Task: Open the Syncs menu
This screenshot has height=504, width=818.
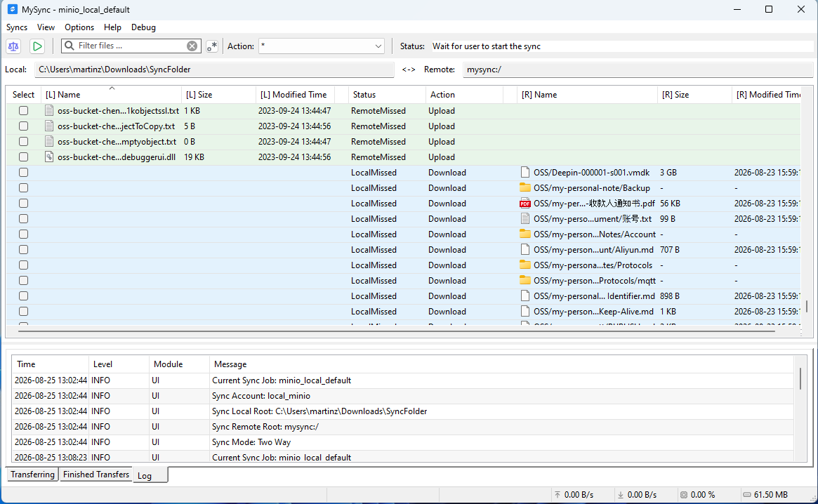Action: tap(17, 27)
